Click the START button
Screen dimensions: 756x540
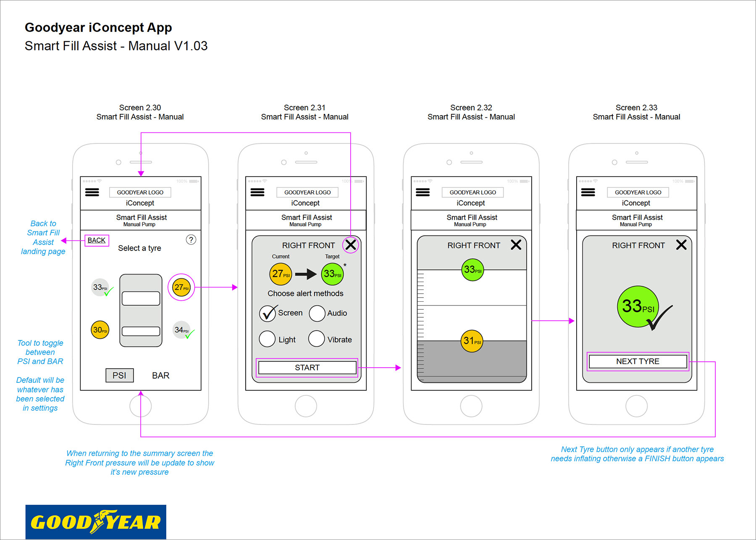coord(307,368)
